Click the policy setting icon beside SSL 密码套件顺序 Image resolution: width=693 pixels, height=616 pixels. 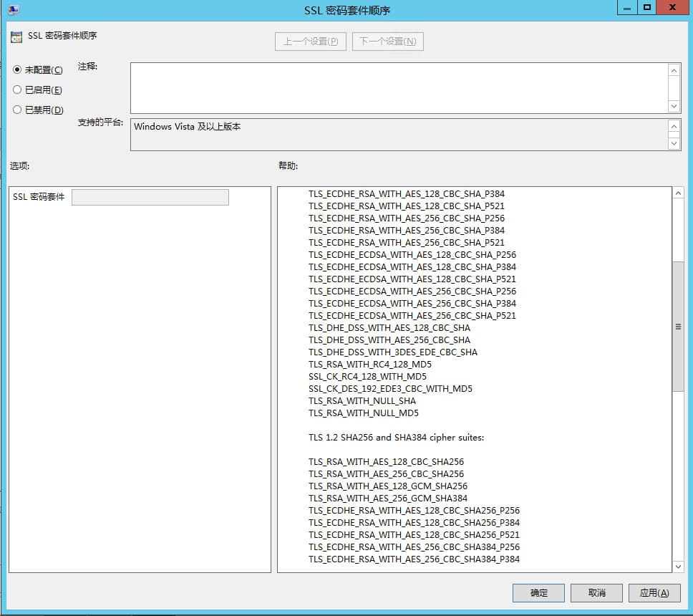tap(16, 37)
